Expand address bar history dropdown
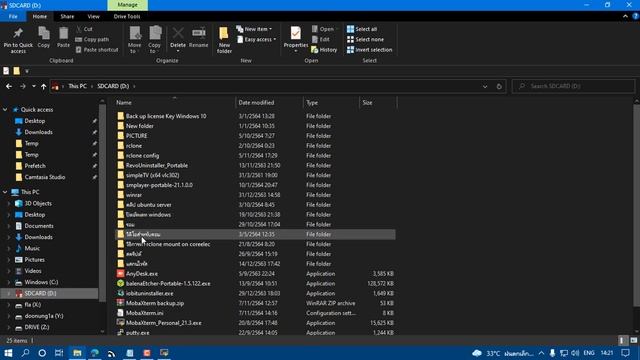 point(485,86)
